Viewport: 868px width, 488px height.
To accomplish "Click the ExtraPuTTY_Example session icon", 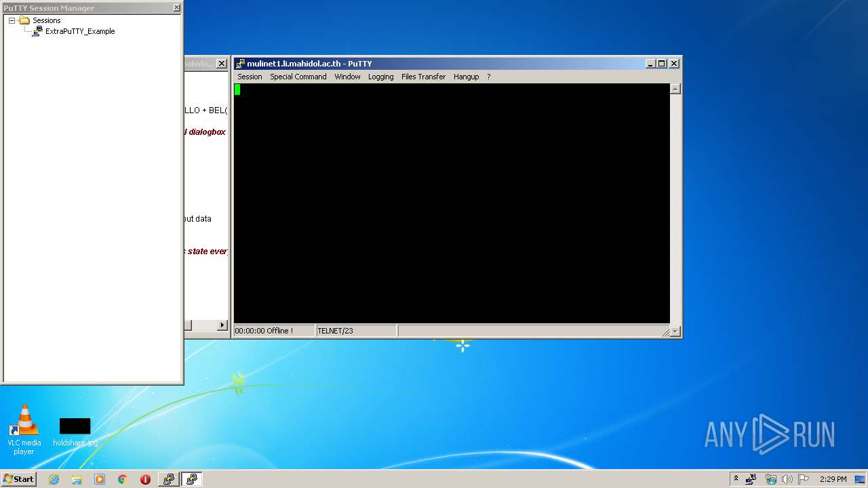I will 37,31.
